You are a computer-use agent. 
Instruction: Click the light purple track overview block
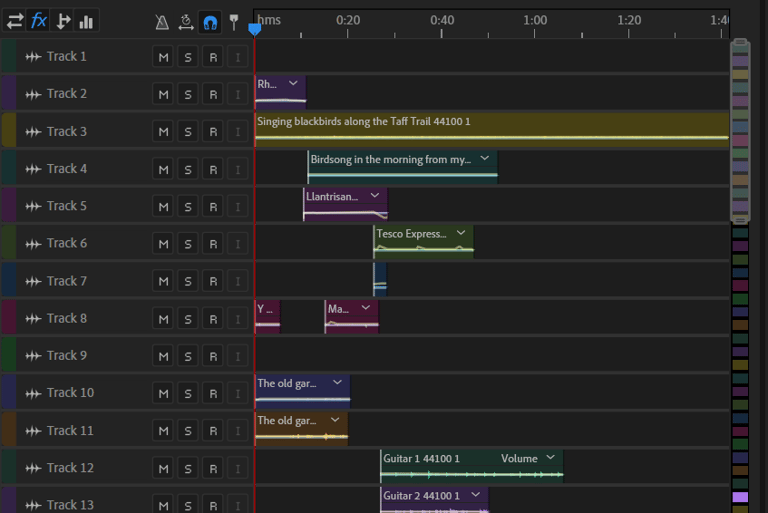pos(740,497)
